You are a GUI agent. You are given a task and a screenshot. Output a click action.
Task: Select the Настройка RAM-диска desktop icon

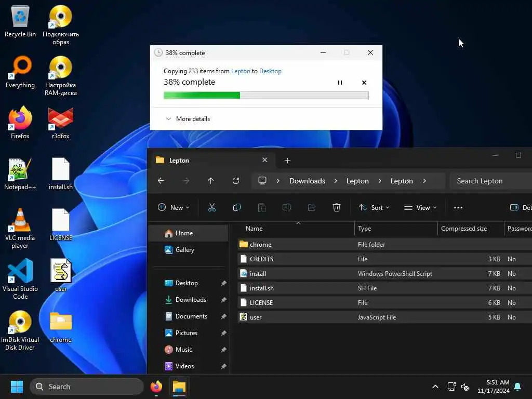(x=61, y=76)
